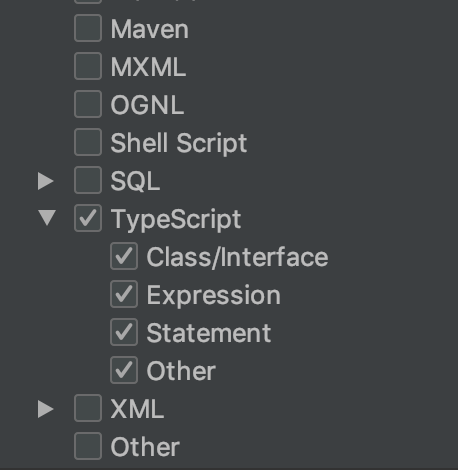Click the Class/Interface label
Screen dimensions: 458x470
pos(238,257)
